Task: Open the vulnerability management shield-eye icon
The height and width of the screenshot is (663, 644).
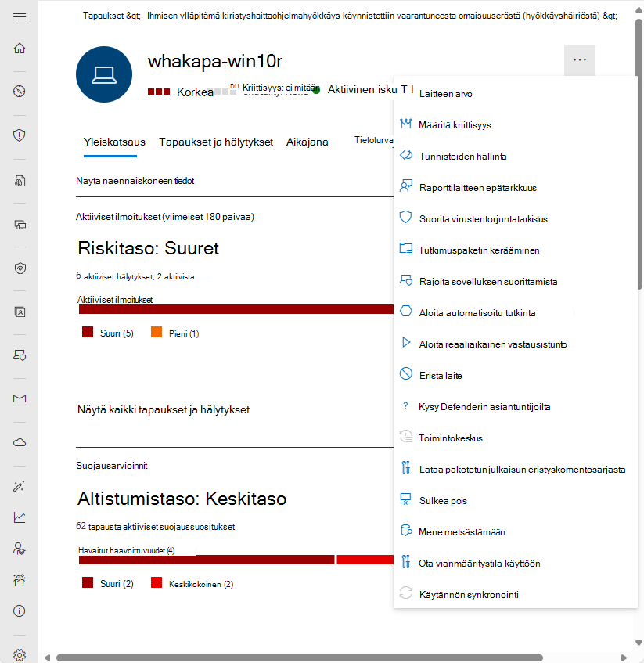Action: [20, 268]
